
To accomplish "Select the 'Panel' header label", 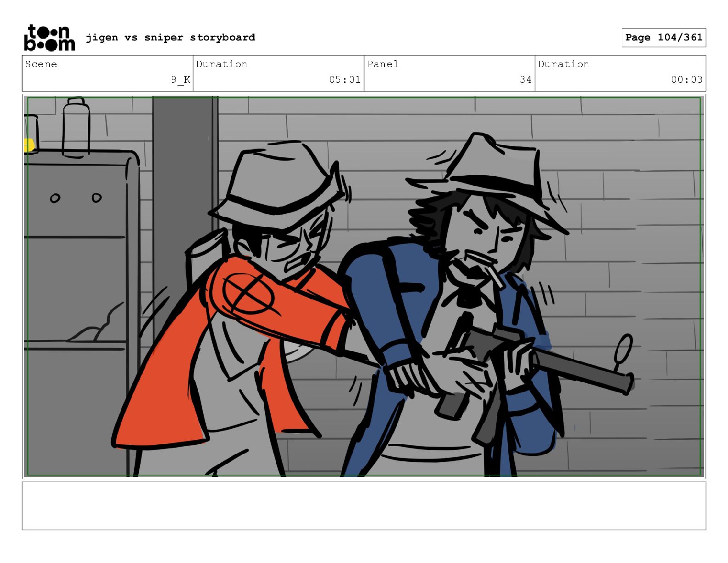I will (x=383, y=64).
